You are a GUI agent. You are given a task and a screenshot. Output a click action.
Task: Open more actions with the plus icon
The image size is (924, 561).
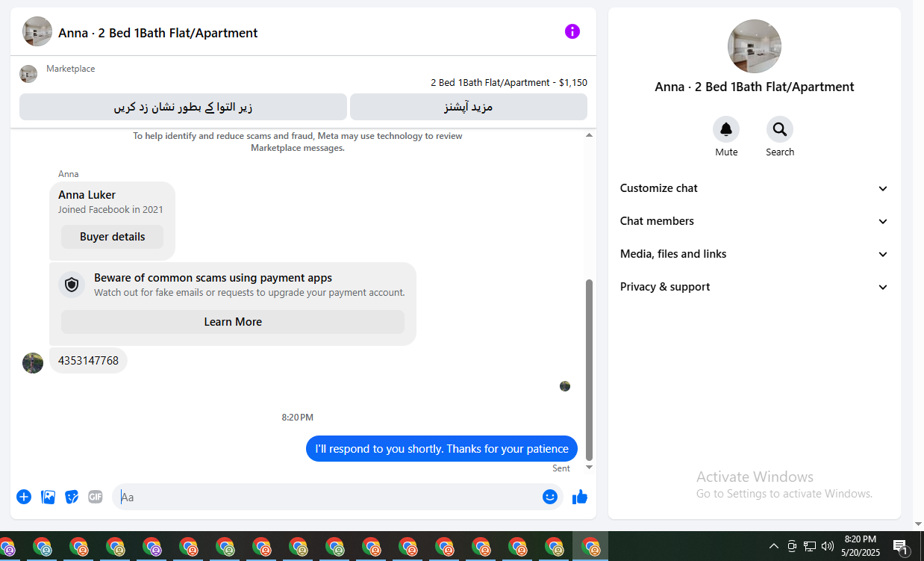24,497
